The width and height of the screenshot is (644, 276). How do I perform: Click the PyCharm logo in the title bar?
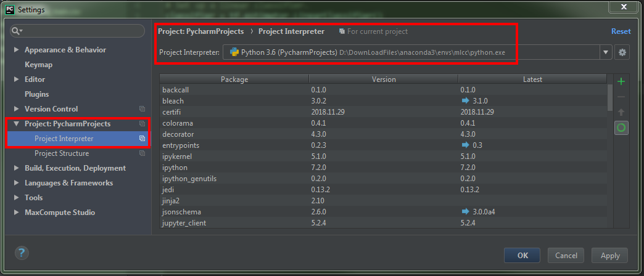pos(10,9)
